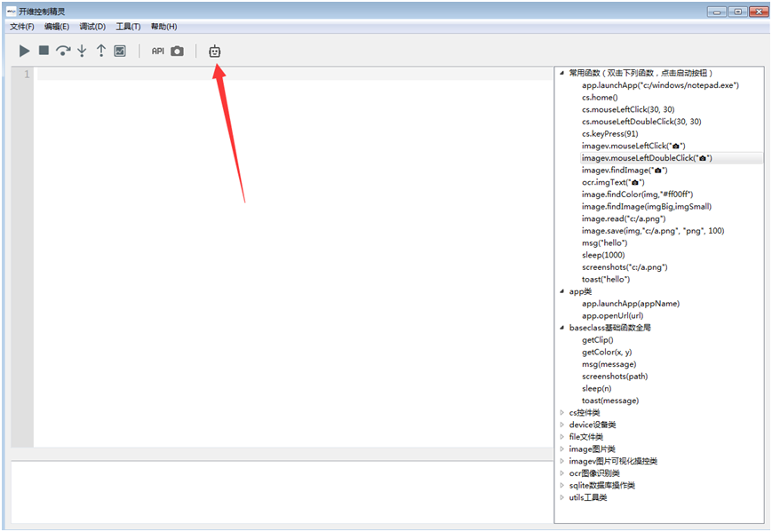Run the script with the play button
The width and height of the screenshot is (772, 532).
pos(24,51)
